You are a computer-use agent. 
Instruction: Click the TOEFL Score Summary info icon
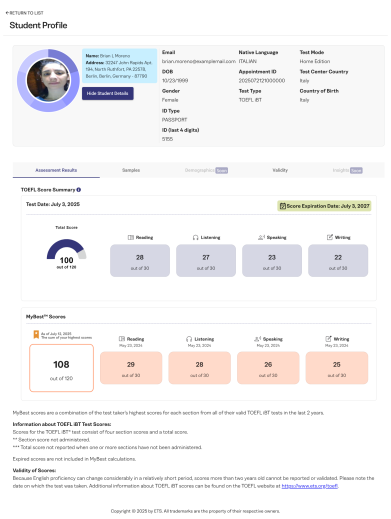point(79,190)
